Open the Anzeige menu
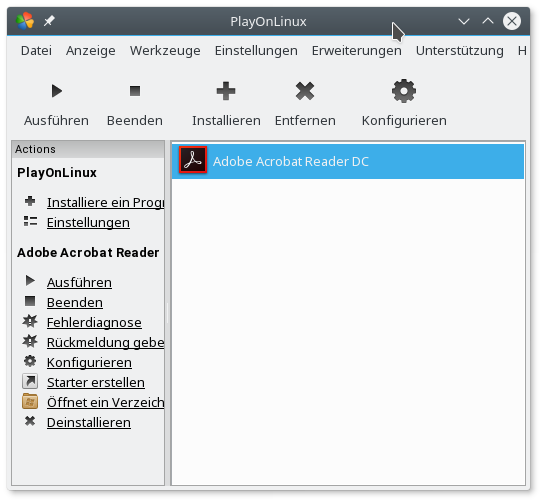The image size is (543, 503). 91,51
